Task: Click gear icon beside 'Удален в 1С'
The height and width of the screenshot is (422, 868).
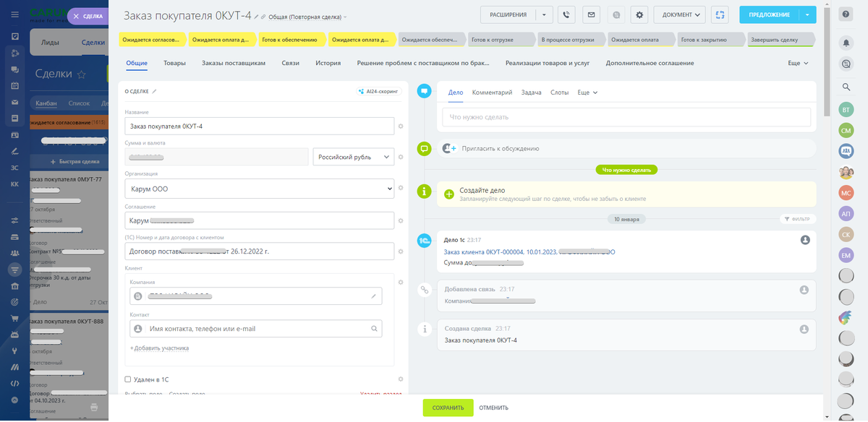Action: pyautogui.click(x=401, y=379)
